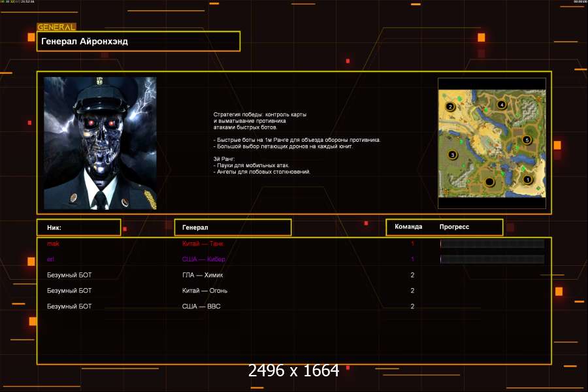Click the 'ГЛА — Химик' general entry
The height and width of the screenshot is (392, 588).
(x=203, y=275)
